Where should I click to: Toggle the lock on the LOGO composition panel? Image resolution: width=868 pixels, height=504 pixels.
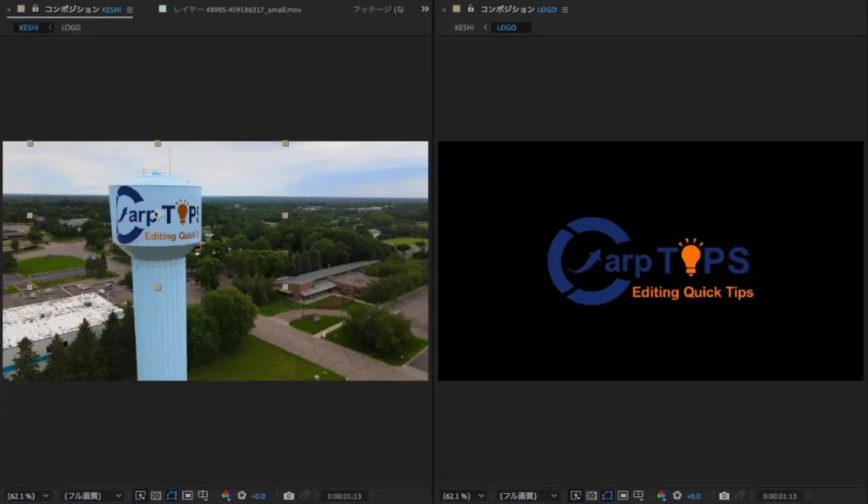470,8
